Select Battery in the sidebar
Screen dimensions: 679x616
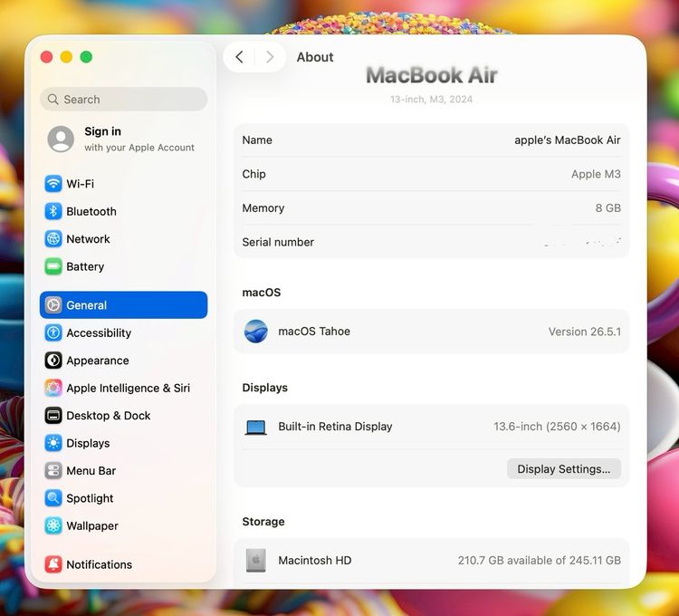123,266
